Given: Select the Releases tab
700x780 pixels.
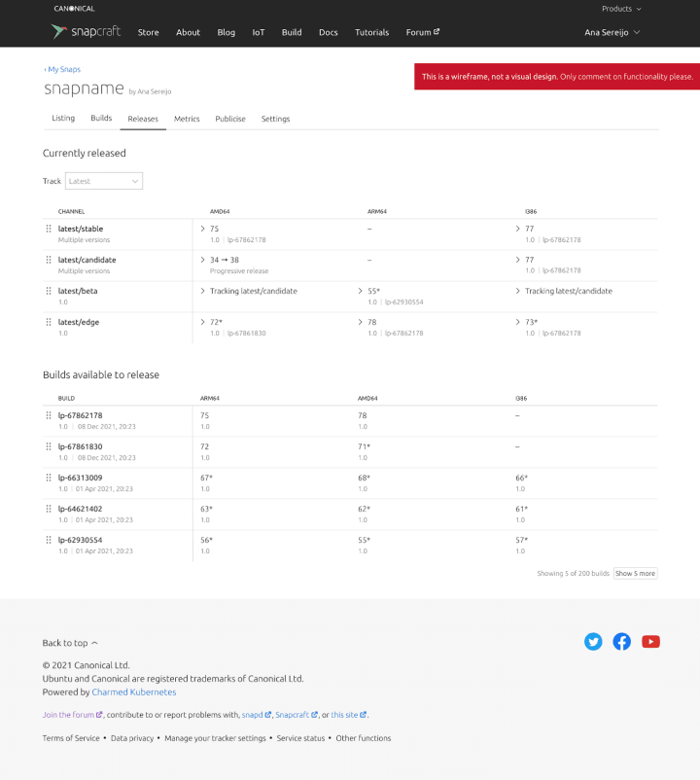Looking at the screenshot, I should point(143,119).
